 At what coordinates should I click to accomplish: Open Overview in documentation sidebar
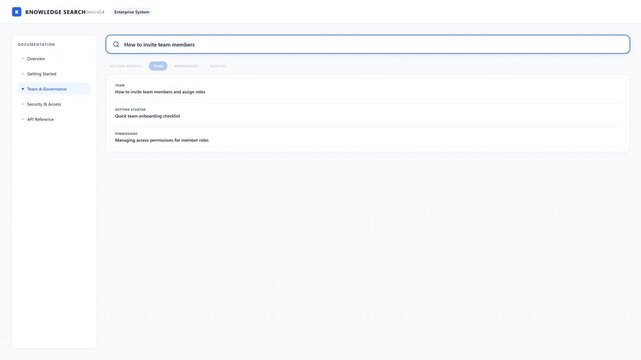pyautogui.click(x=54, y=59)
